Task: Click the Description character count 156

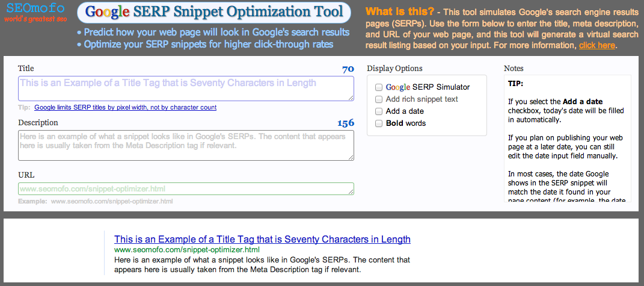Action: tap(345, 123)
